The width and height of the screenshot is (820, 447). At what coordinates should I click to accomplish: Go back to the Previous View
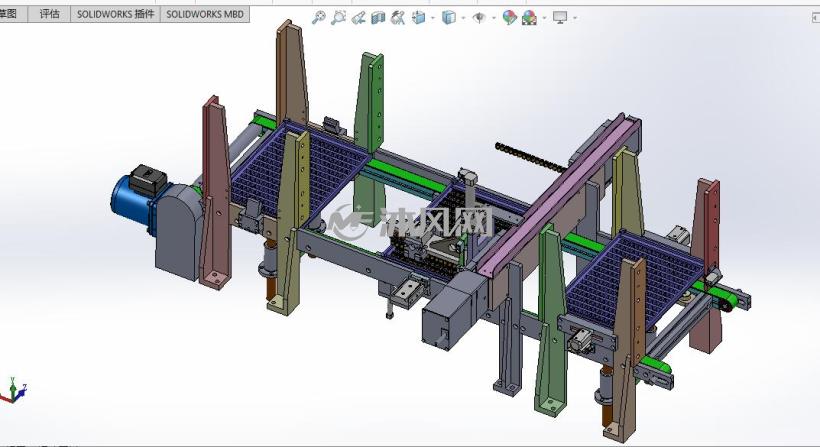[358, 18]
